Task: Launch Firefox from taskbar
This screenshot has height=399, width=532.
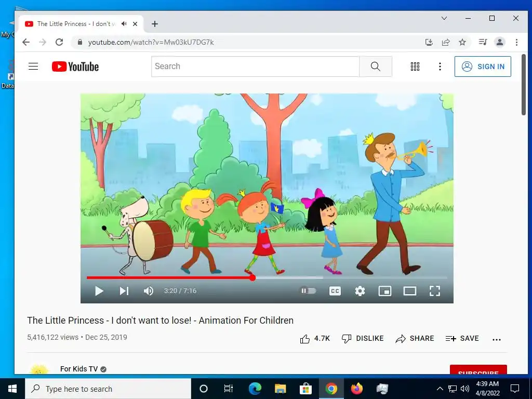Action: pos(356,389)
